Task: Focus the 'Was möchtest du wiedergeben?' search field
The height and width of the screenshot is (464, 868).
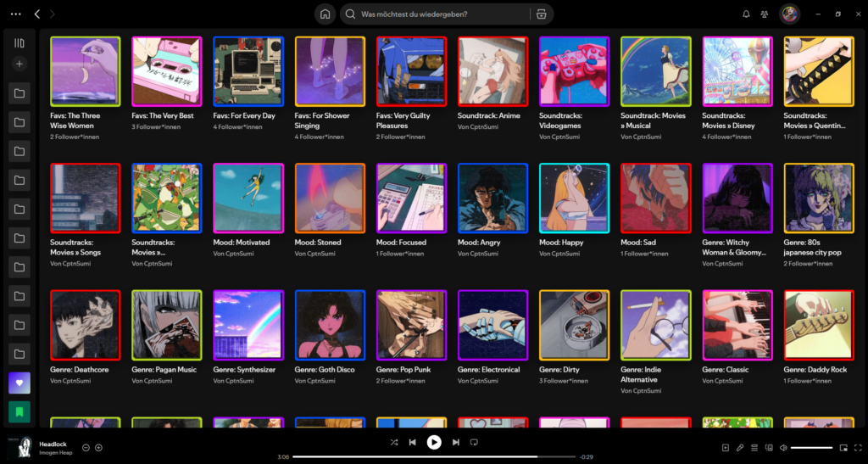Action: (435, 14)
